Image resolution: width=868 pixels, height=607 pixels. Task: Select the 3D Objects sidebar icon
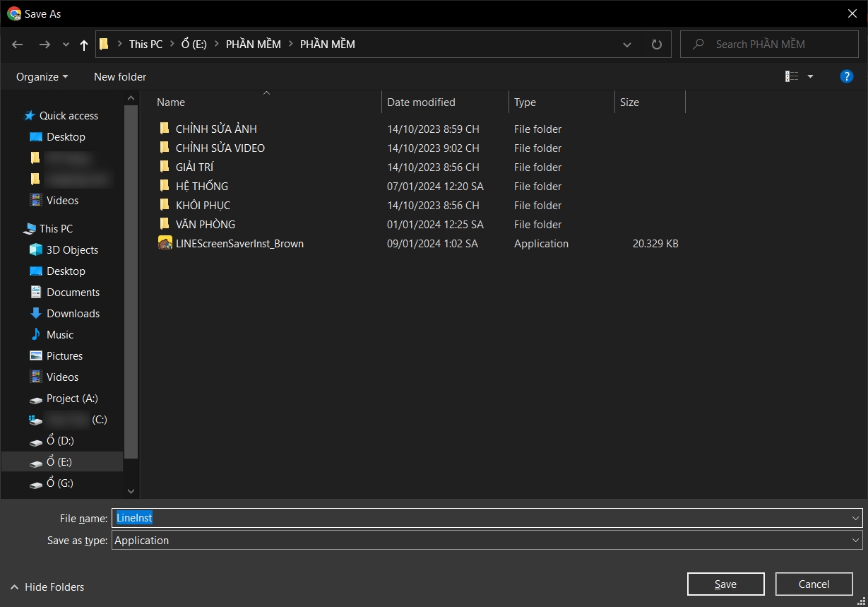click(x=36, y=249)
